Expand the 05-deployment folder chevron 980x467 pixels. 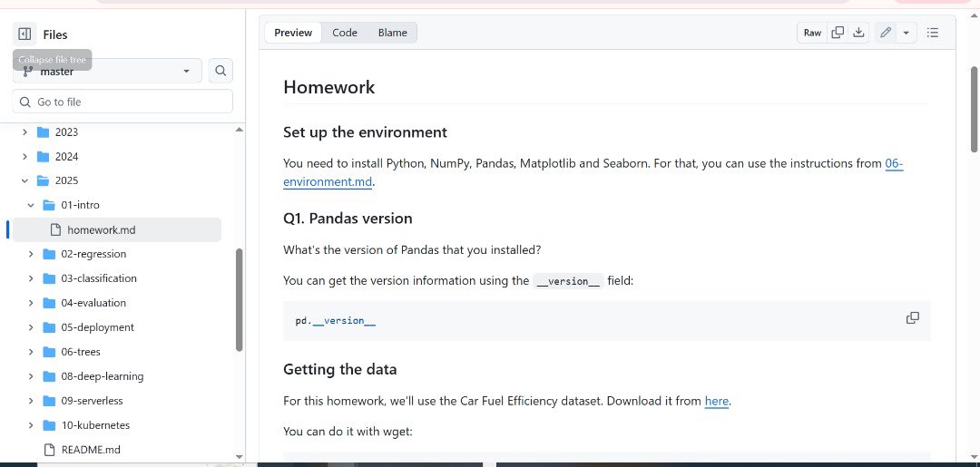31,327
